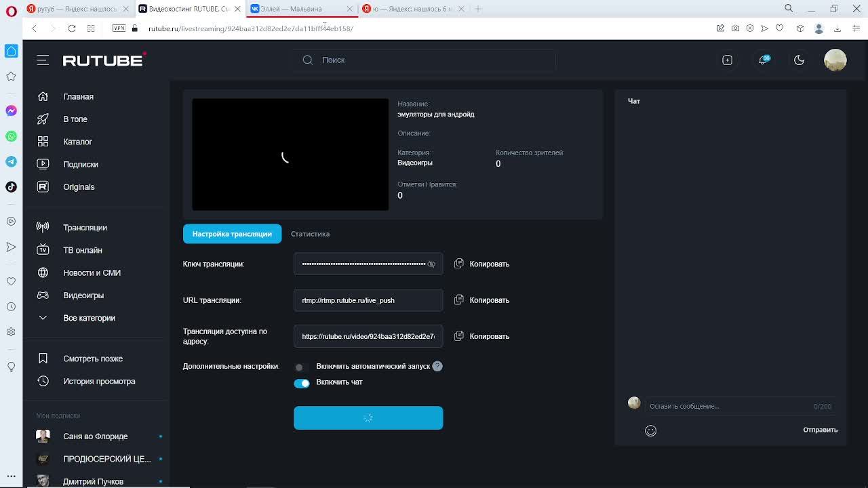This screenshot has width=868, height=488.
Task: Open Opera sidebar settings gear
Action: [x=11, y=332]
